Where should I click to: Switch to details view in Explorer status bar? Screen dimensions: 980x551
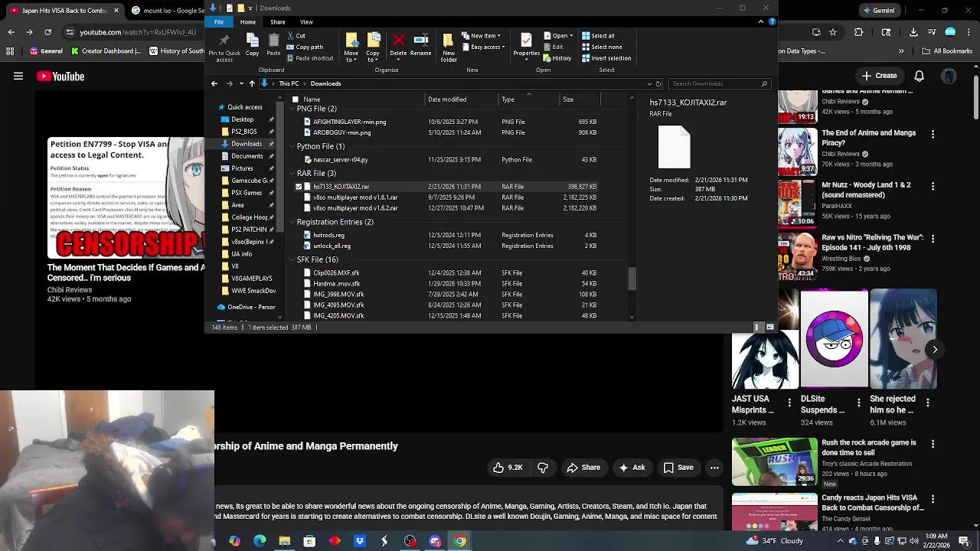[758, 327]
